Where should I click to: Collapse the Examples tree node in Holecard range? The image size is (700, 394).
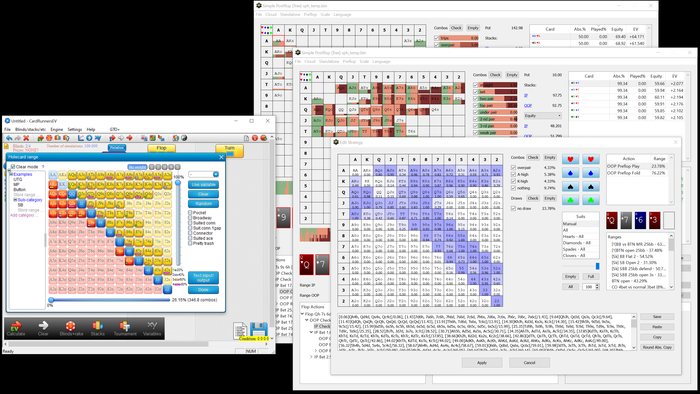click(x=11, y=174)
